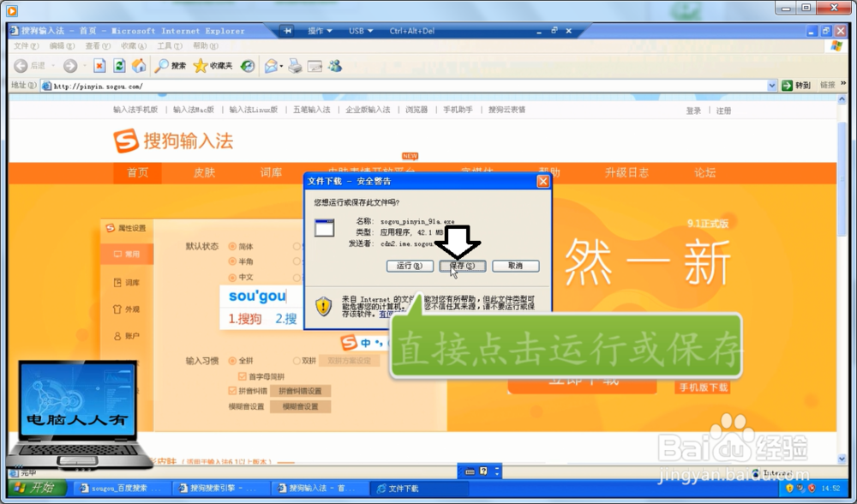This screenshot has width=857, height=504.
Task: Click the 拼音纠错设置 button
Action: pyautogui.click(x=300, y=391)
